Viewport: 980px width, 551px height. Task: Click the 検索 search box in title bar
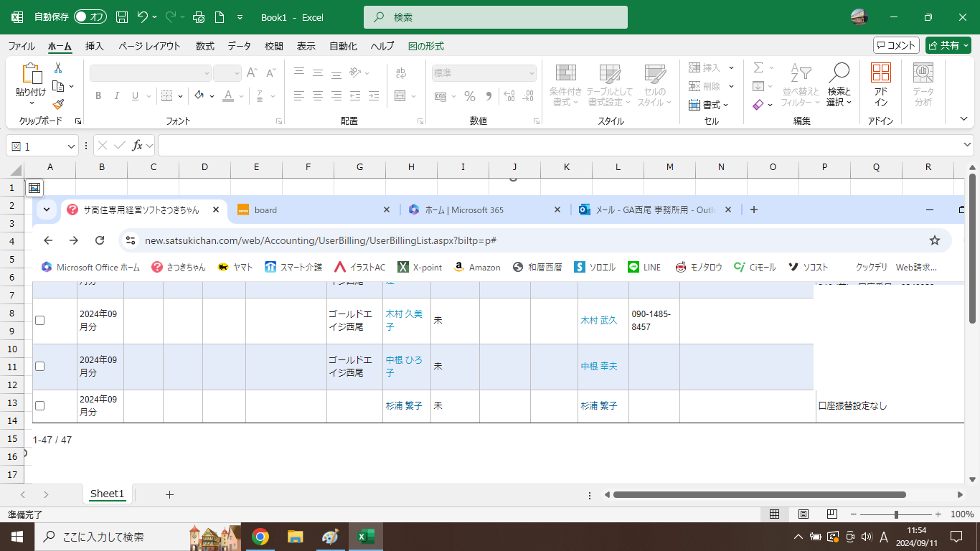point(496,17)
